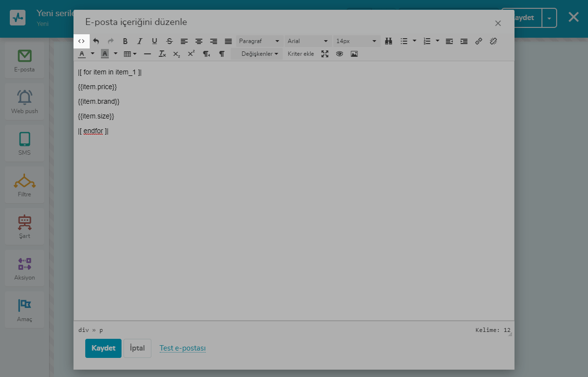Screen dimensions: 588x377
Task: Click the for item in item_1 line
Action: click(x=110, y=72)
